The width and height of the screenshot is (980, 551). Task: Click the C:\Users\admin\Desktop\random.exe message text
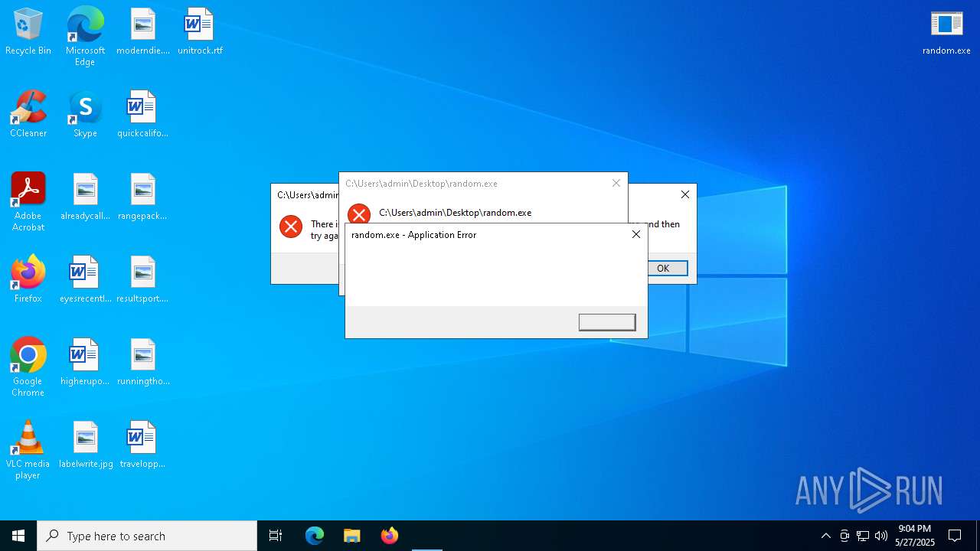(455, 213)
